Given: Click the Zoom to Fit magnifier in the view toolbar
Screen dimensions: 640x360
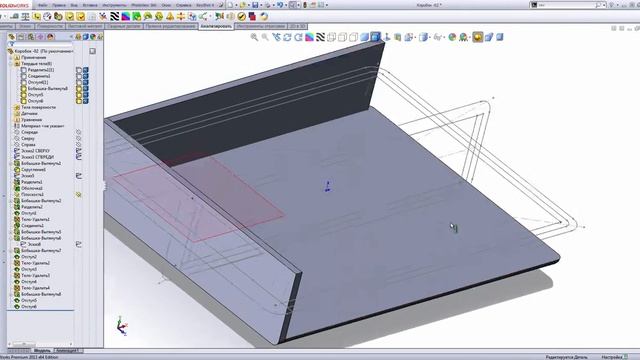Looking at the screenshot, I should pyautogui.click(x=254, y=37).
